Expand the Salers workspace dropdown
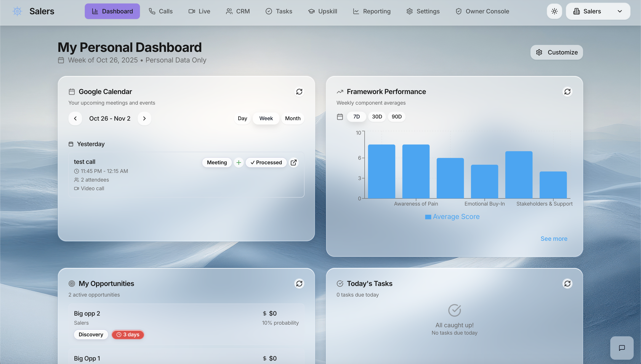641x364 pixels. click(598, 11)
